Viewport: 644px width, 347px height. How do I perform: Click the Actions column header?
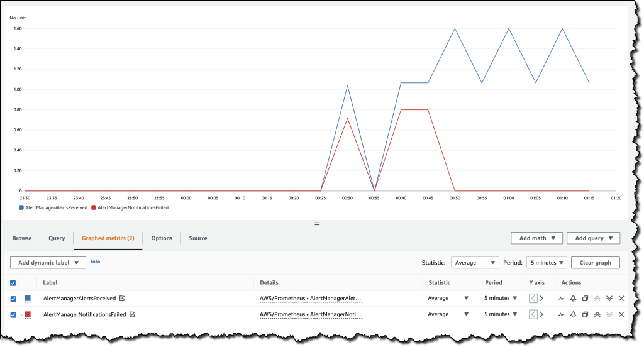pyautogui.click(x=571, y=283)
